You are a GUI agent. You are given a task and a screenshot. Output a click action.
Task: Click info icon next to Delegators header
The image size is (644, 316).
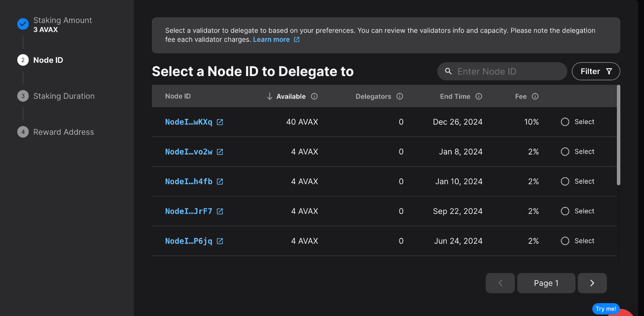tap(400, 96)
